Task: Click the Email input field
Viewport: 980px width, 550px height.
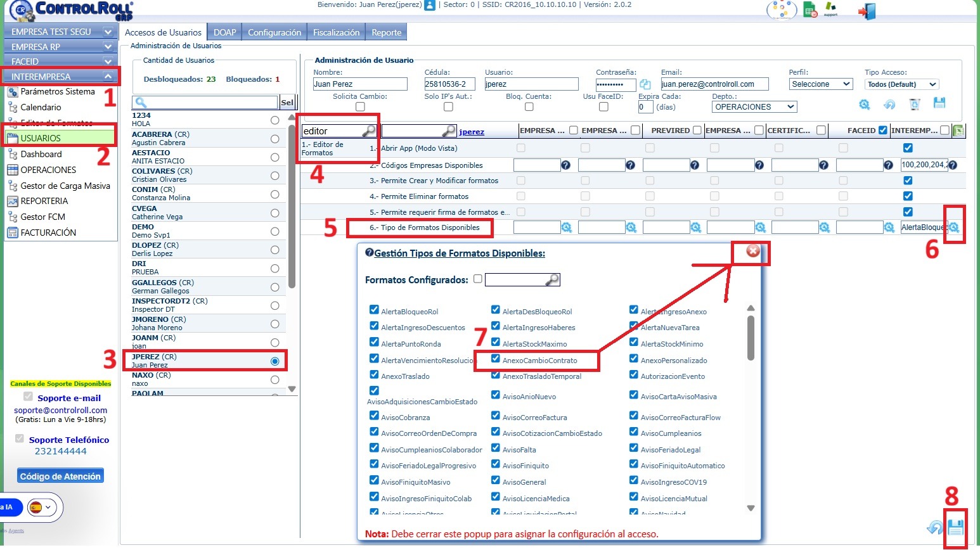Action: point(714,84)
